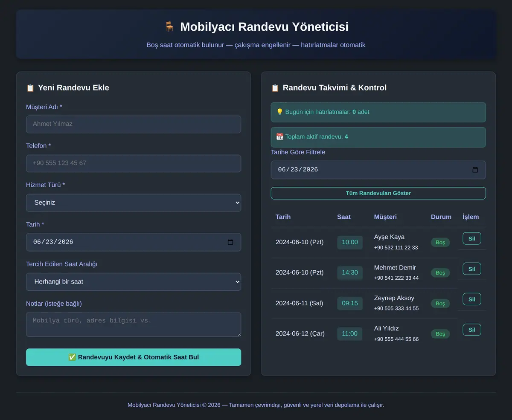Remove Zeynep Aksoy's appointment using Sil

pos(472,299)
